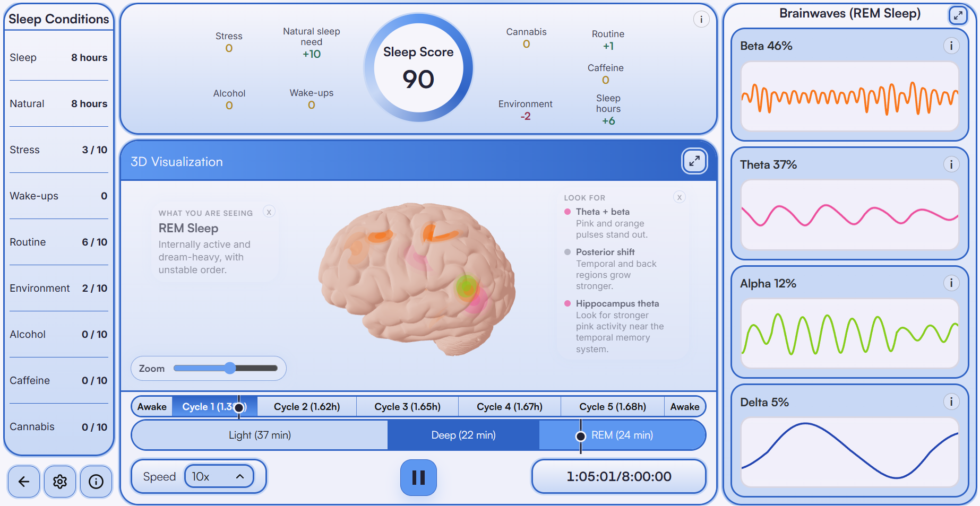This screenshot has width=980, height=506.
Task: Close the What You Are Seeing card
Action: tap(269, 212)
